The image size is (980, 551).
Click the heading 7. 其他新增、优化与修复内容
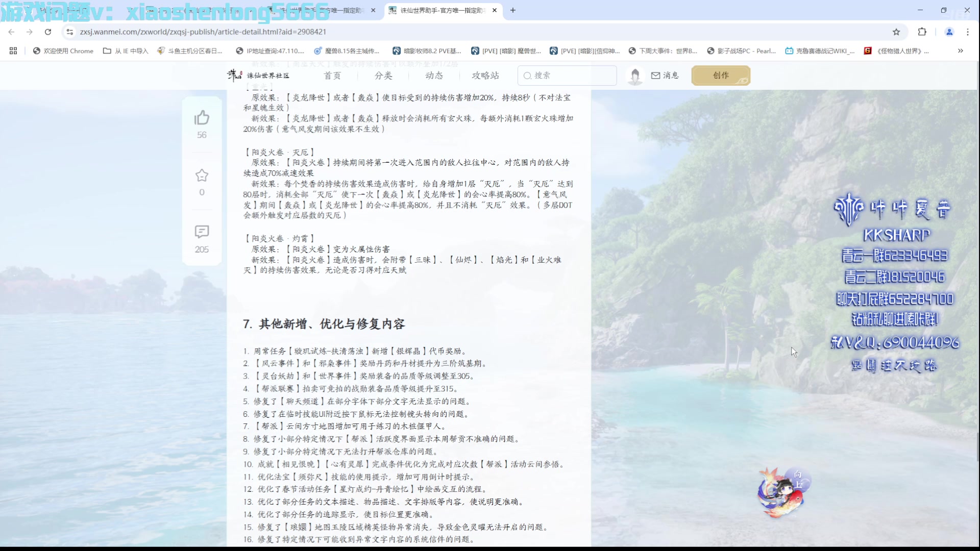(324, 324)
